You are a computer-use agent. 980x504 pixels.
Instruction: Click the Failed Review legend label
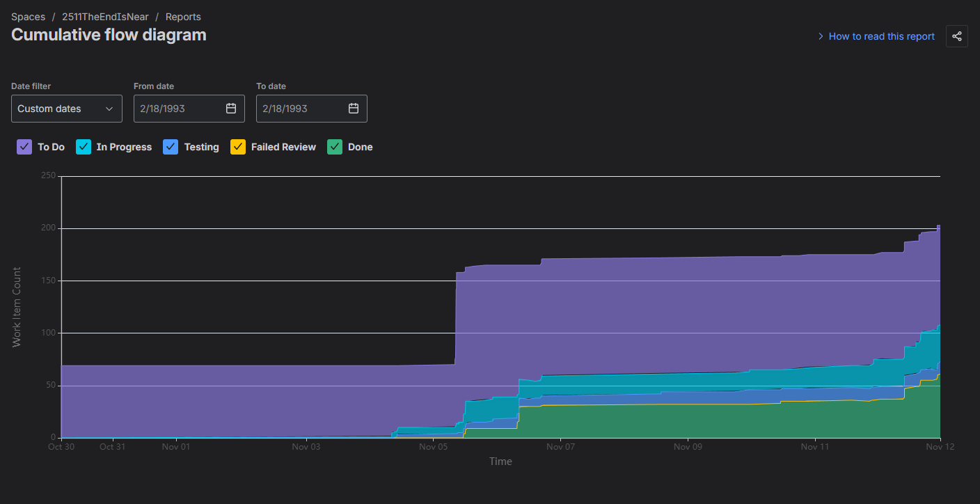click(283, 147)
